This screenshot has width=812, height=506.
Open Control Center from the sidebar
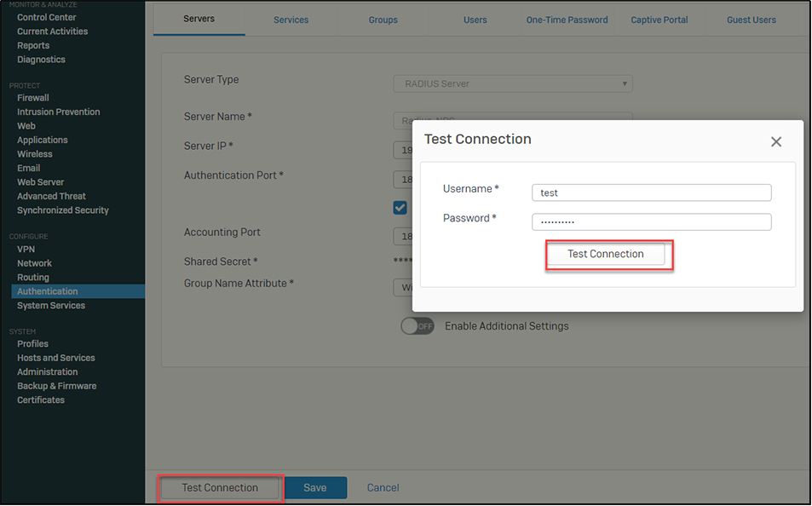[46, 17]
